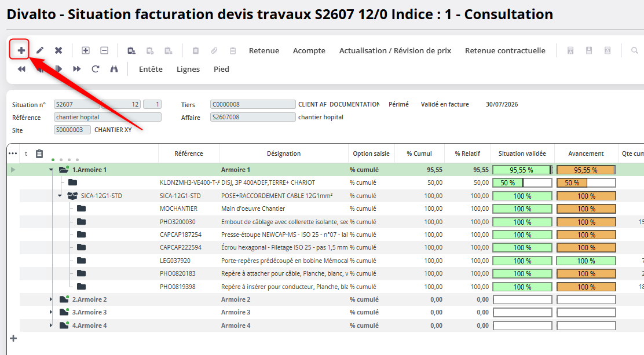Click the Site field S0000003

pyautogui.click(x=72, y=130)
